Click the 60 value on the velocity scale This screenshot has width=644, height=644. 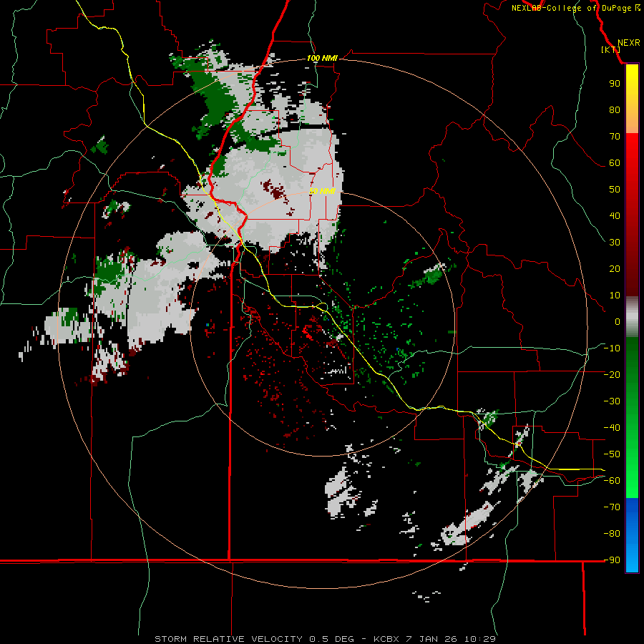615,163
